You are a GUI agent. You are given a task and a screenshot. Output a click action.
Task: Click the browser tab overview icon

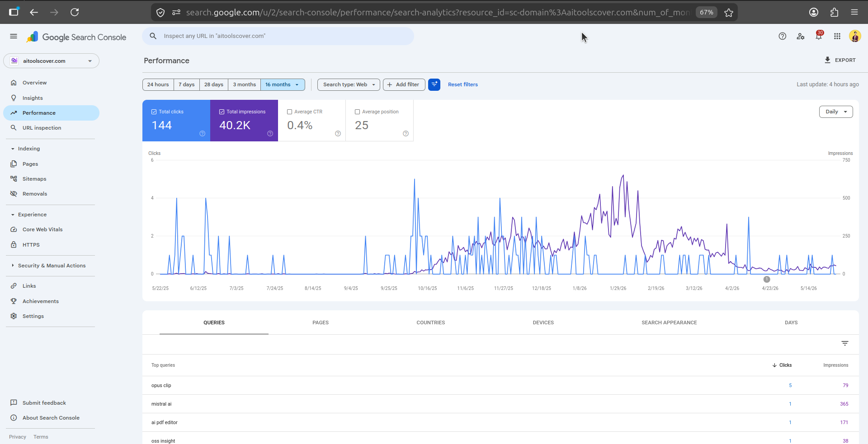click(x=14, y=12)
